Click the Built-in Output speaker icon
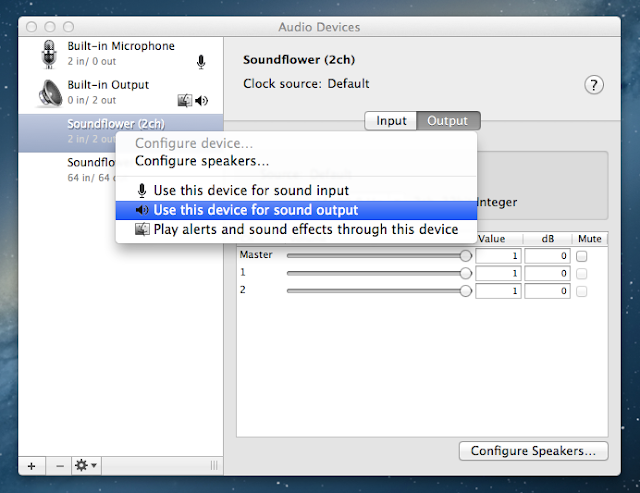This screenshot has height=493, width=640. pyautogui.click(x=50, y=93)
